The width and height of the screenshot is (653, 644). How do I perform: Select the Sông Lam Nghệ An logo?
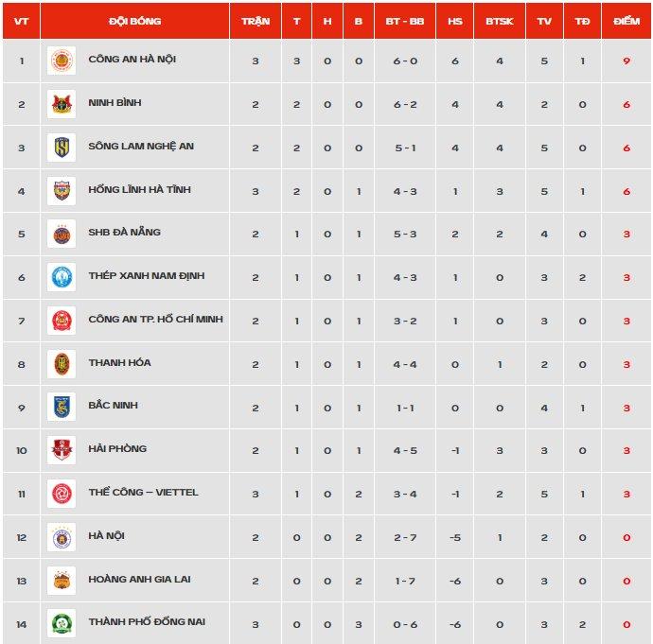62,148
